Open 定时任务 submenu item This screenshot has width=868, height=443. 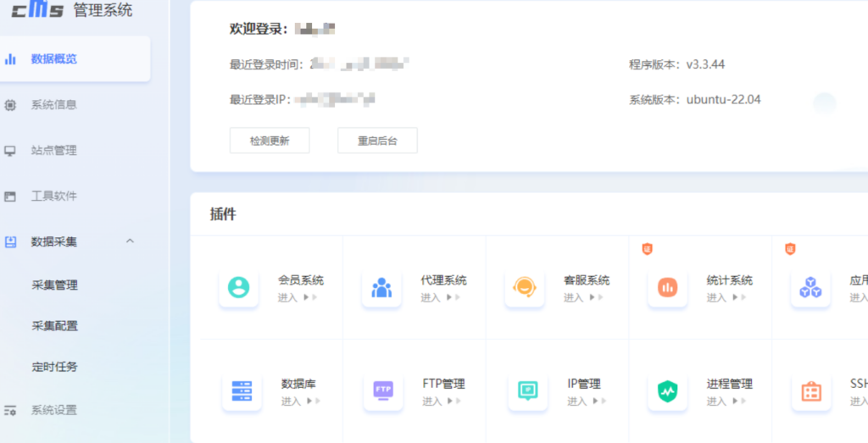(x=55, y=367)
